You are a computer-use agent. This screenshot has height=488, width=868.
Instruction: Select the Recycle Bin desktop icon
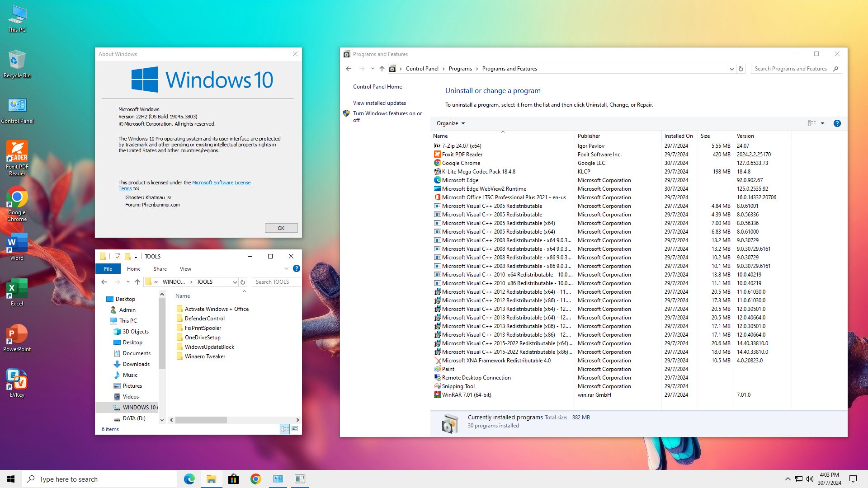click(x=17, y=64)
